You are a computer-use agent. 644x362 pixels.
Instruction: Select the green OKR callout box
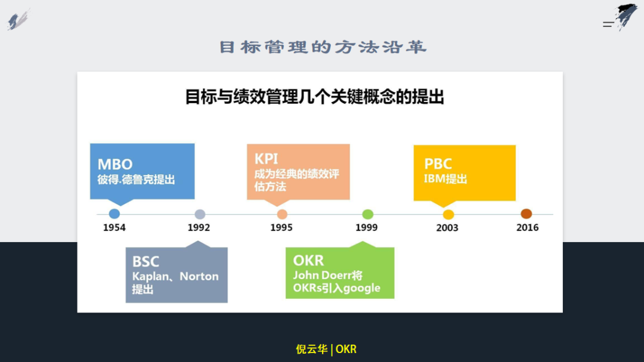(340, 270)
